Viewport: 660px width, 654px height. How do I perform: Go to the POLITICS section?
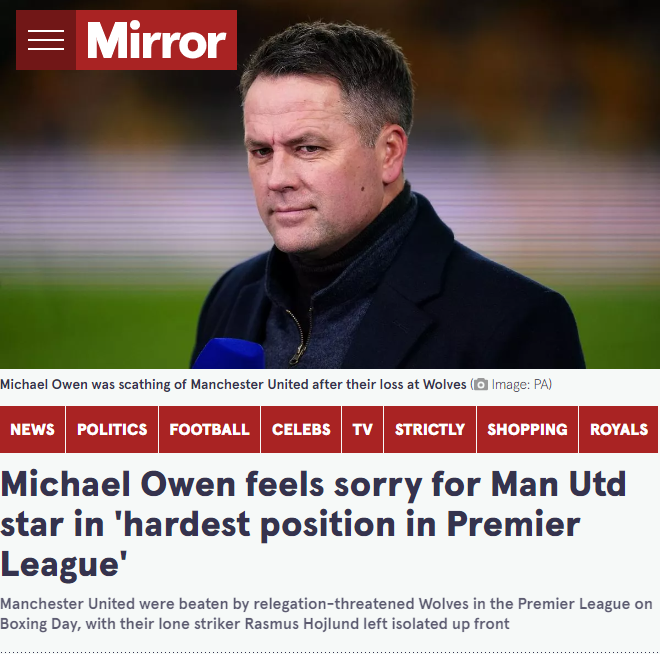pyautogui.click(x=112, y=429)
